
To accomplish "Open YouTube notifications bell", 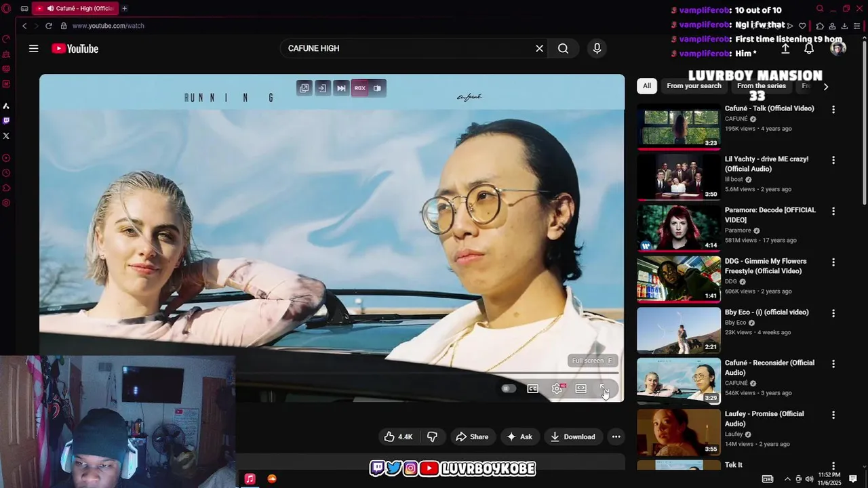I will (809, 48).
